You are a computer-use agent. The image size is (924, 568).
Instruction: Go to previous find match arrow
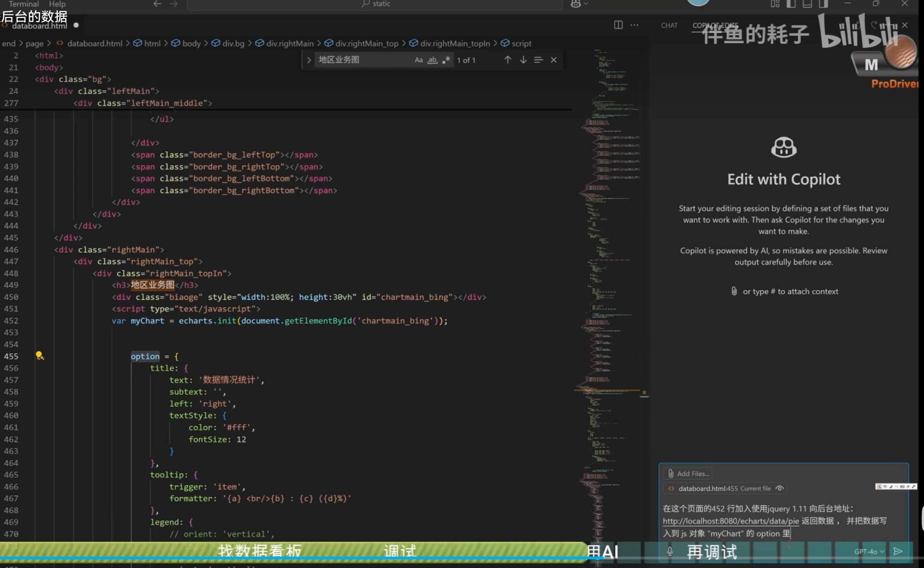508,60
